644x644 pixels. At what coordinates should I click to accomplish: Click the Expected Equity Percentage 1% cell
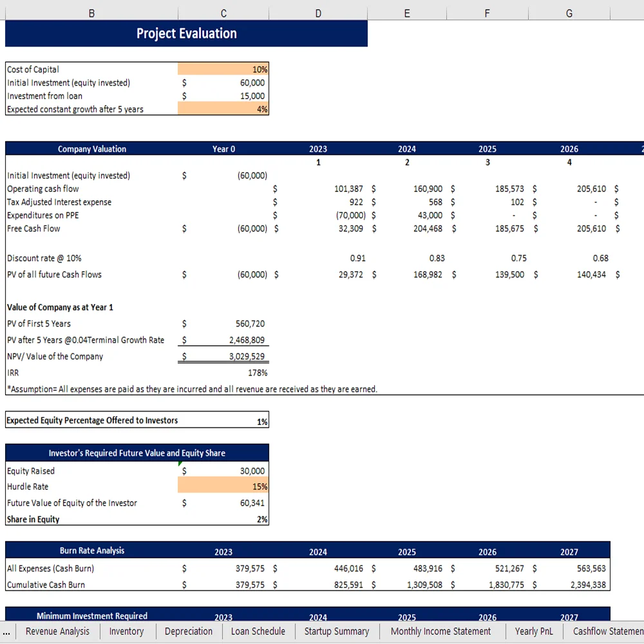pos(223,421)
